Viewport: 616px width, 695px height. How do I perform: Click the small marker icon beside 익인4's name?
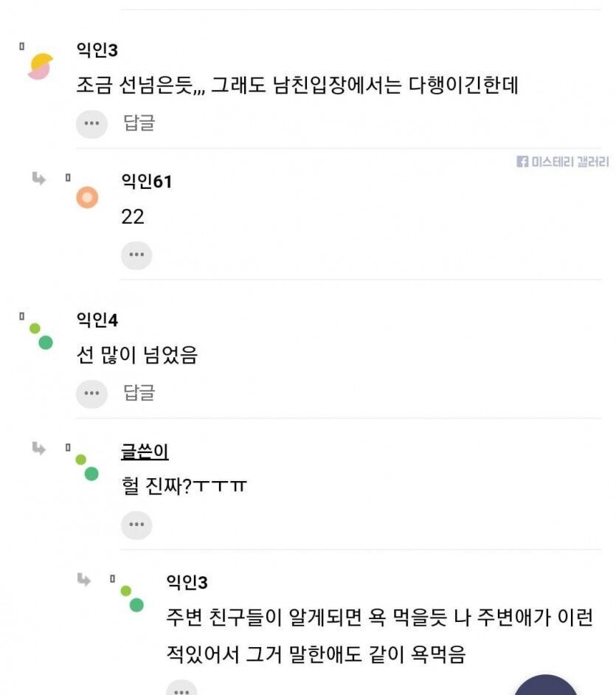pyautogui.click(x=21, y=314)
